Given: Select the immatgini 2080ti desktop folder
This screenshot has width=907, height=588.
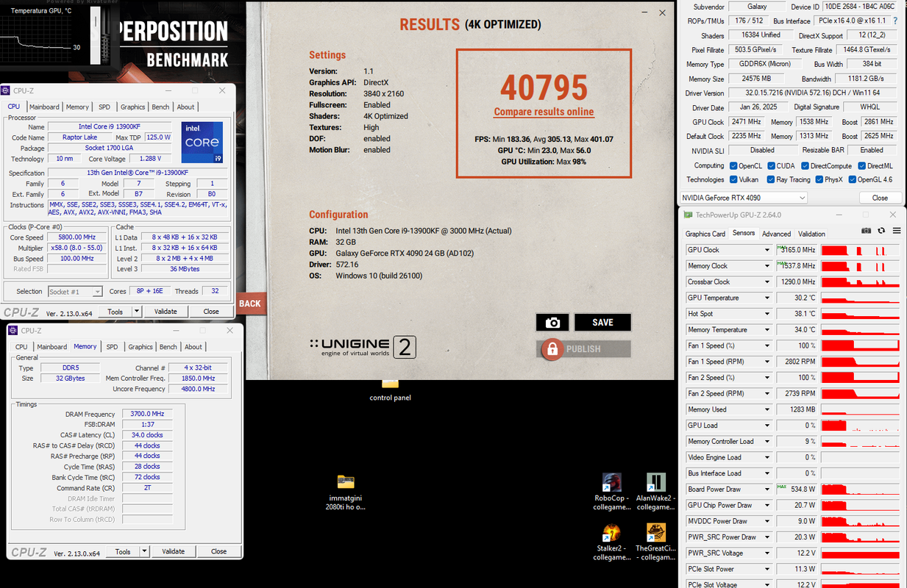Looking at the screenshot, I should [x=346, y=491].
